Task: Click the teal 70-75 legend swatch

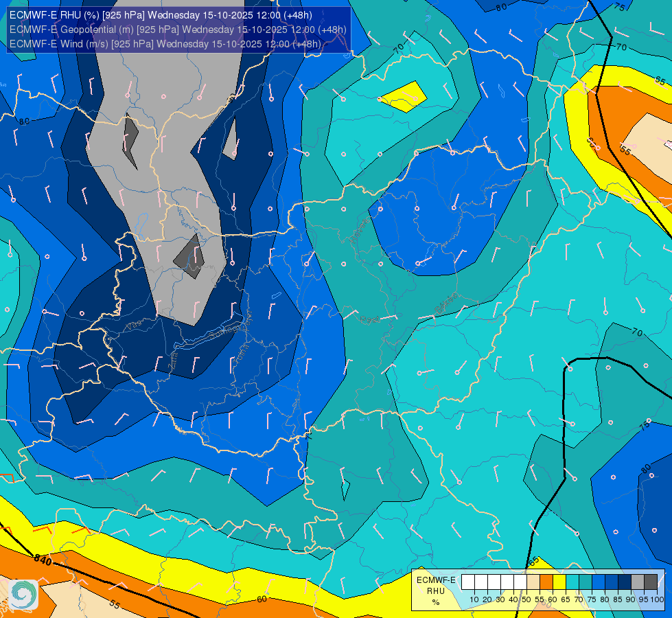Action: point(586,582)
